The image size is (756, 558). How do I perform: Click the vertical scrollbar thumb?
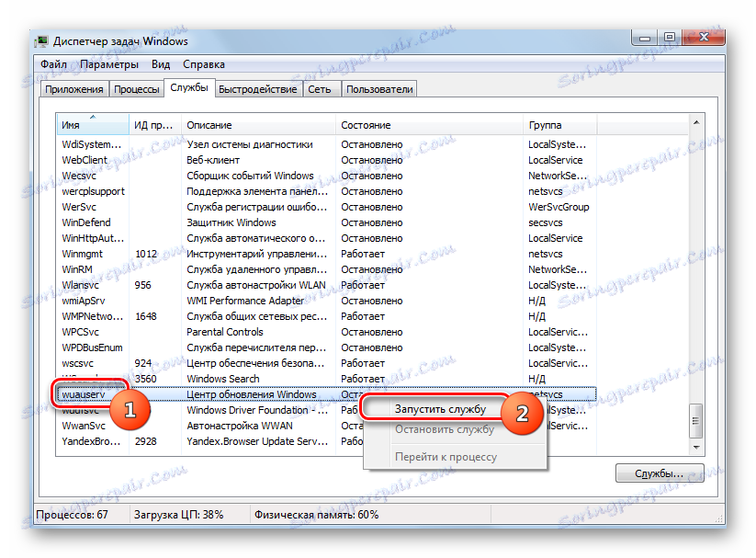[695, 421]
